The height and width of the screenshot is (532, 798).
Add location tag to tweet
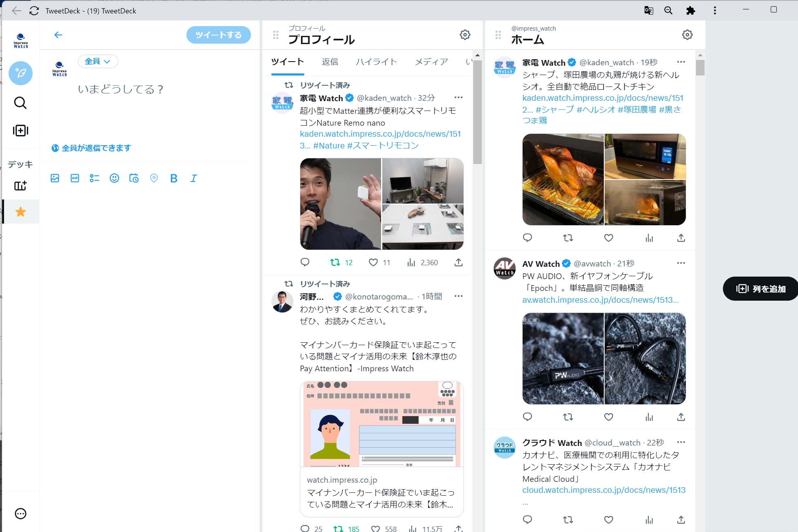coord(154,178)
